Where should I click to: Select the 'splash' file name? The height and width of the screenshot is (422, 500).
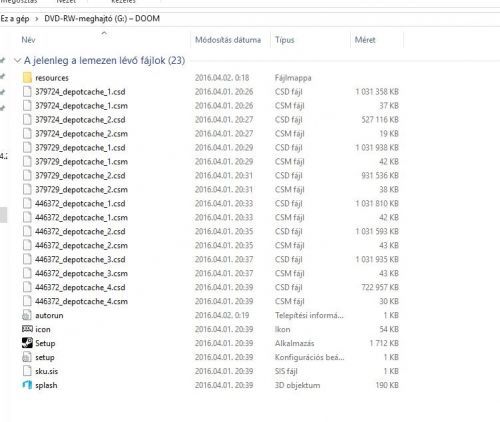[x=46, y=386]
